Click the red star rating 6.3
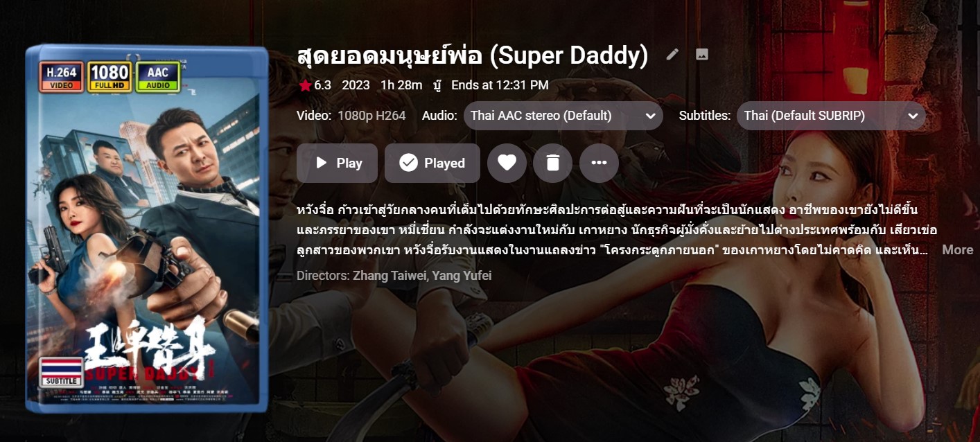The width and height of the screenshot is (980, 442). [x=315, y=85]
